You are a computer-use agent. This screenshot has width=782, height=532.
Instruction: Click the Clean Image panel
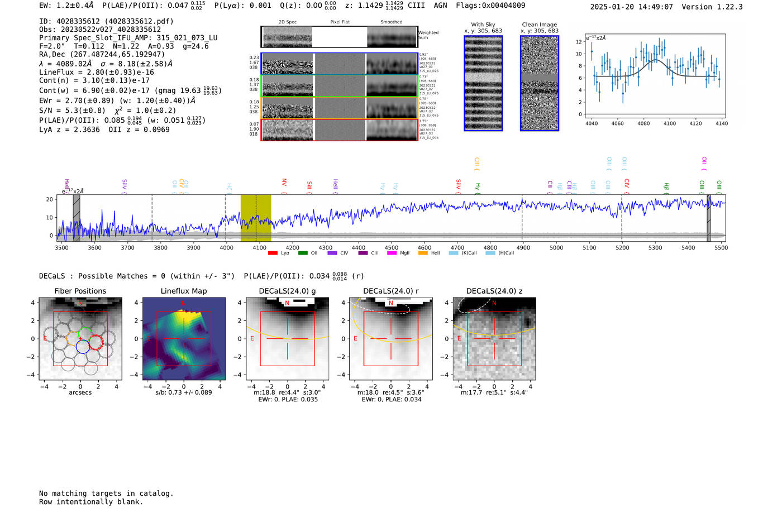tap(540, 83)
